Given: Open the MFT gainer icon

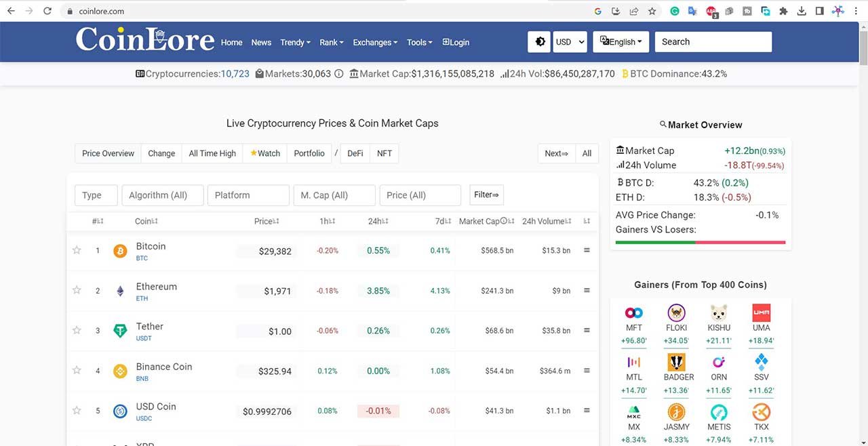Looking at the screenshot, I should click(x=634, y=312).
